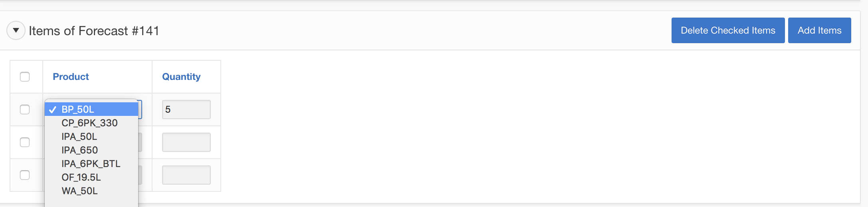The height and width of the screenshot is (207, 868).
Task: Select OF_19.5L from the dropdown
Action: pyautogui.click(x=81, y=177)
